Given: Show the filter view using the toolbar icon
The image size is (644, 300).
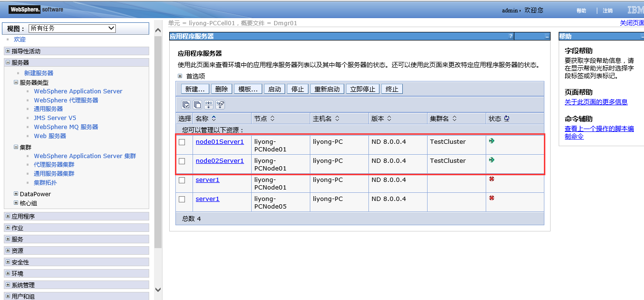Looking at the screenshot, I should coord(209,105).
